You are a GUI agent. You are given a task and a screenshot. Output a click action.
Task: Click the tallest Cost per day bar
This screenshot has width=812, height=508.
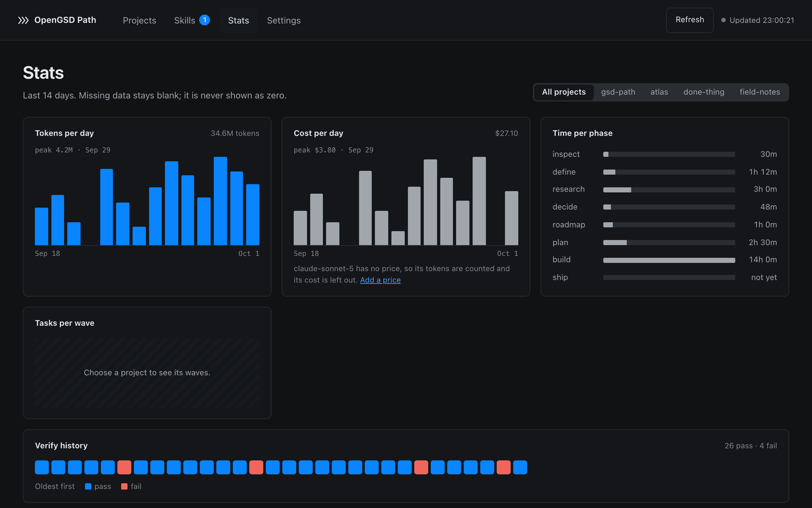click(479, 201)
